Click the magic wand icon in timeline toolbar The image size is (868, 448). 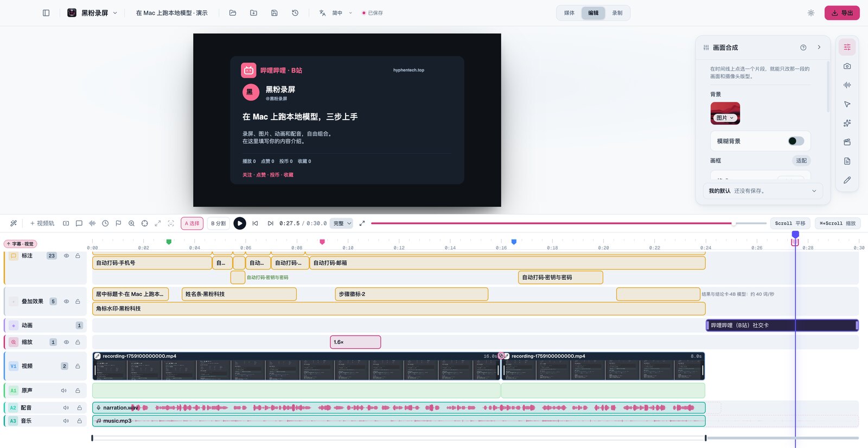click(14, 223)
